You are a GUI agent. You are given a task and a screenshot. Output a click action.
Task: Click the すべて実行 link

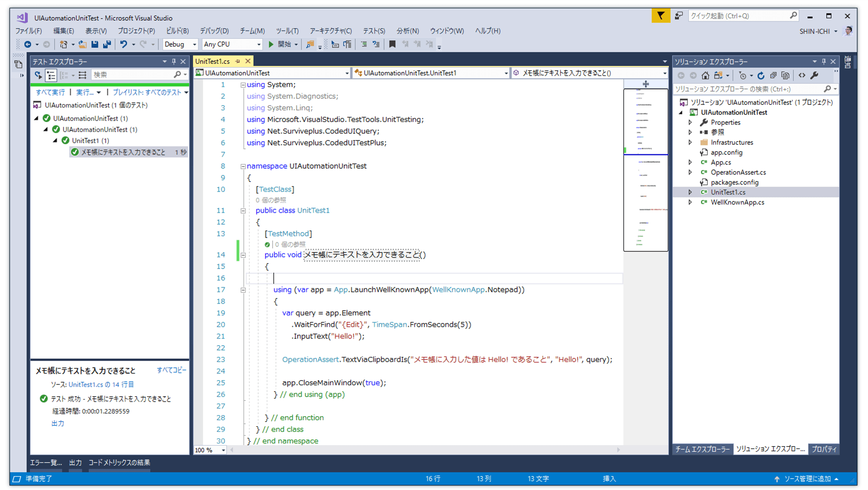tap(50, 92)
